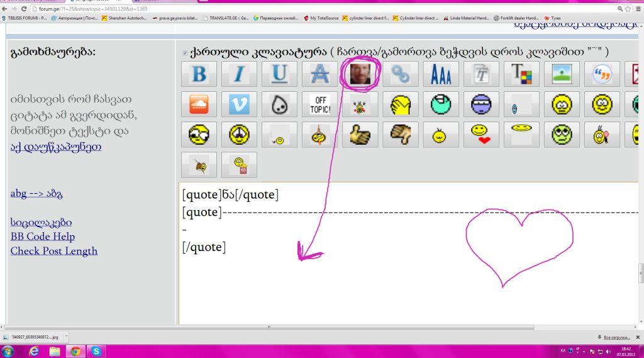Open File Explorer folder in taskbar

(x=54, y=352)
